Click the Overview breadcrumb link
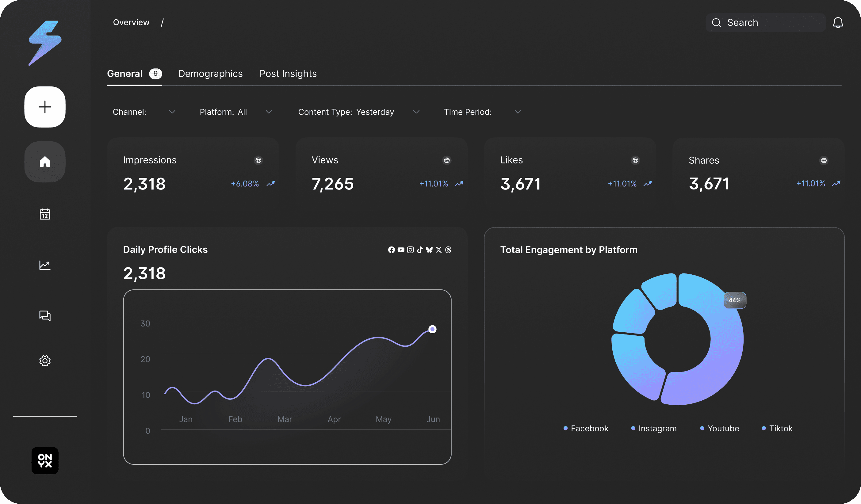 pyautogui.click(x=131, y=23)
